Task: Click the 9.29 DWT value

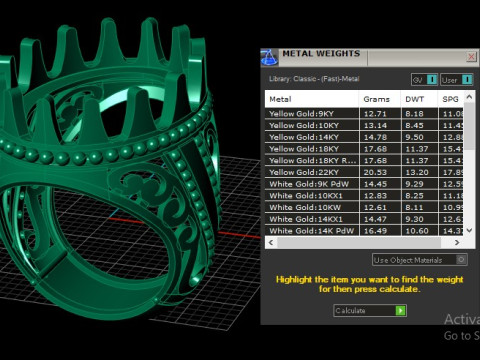Action: [414, 184]
